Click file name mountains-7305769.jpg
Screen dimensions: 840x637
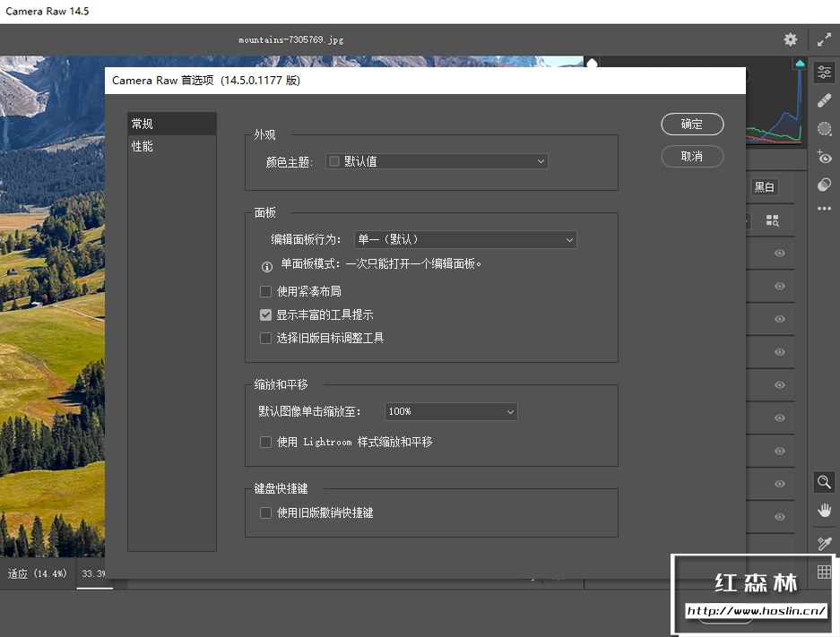290,39
